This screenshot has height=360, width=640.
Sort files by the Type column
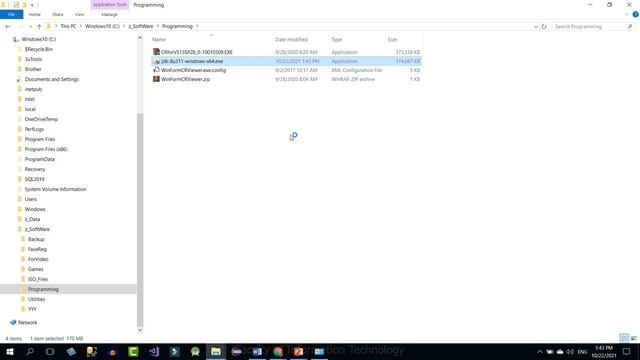click(x=336, y=40)
